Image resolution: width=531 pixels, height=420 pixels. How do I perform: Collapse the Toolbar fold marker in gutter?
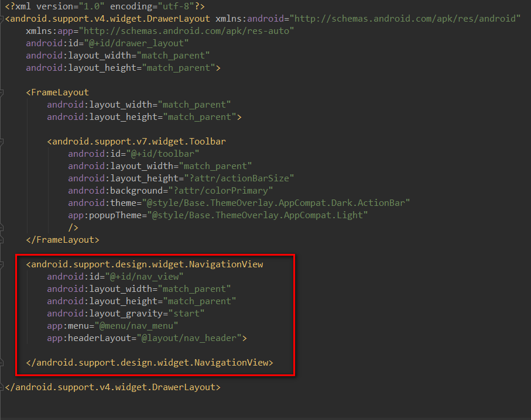[x=1, y=142]
